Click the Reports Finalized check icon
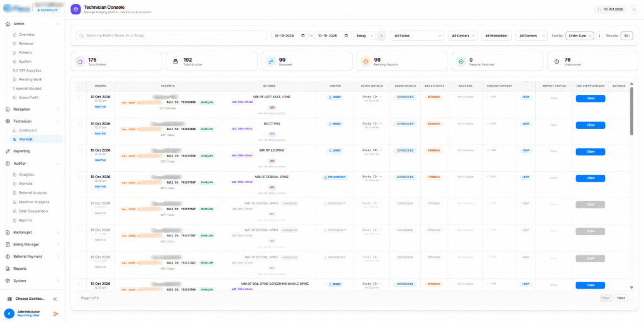Viewport: 644px width, 322px height. tap(461, 62)
